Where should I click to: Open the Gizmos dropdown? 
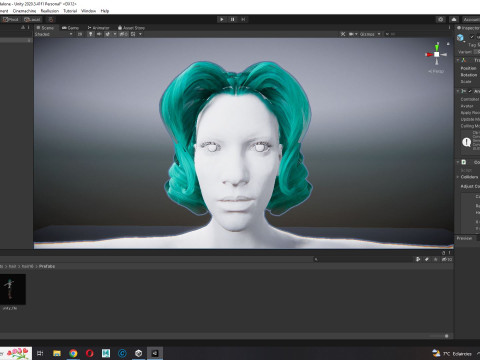[x=370, y=34]
